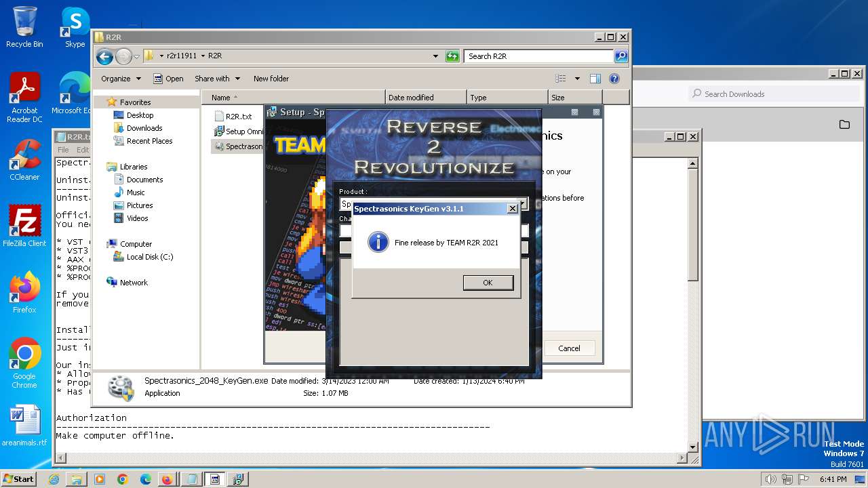Open the Music library
The height and width of the screenshot is (488, 868).
coord(136,192)
